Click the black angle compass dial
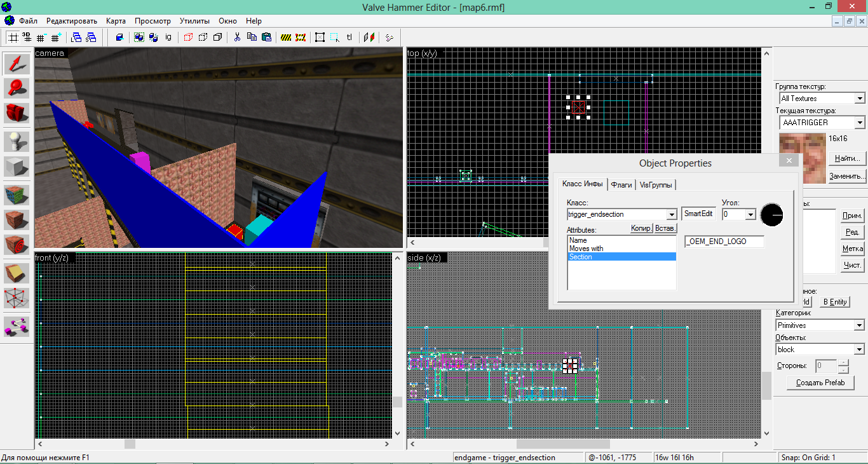868x464 pixels. [772, 215]
